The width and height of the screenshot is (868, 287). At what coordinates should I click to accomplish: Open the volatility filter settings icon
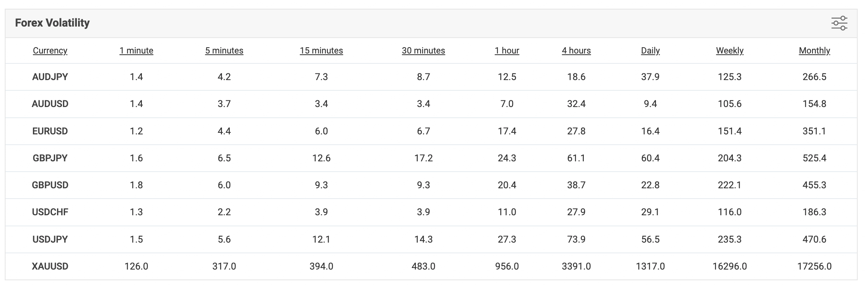pos(839,23)
